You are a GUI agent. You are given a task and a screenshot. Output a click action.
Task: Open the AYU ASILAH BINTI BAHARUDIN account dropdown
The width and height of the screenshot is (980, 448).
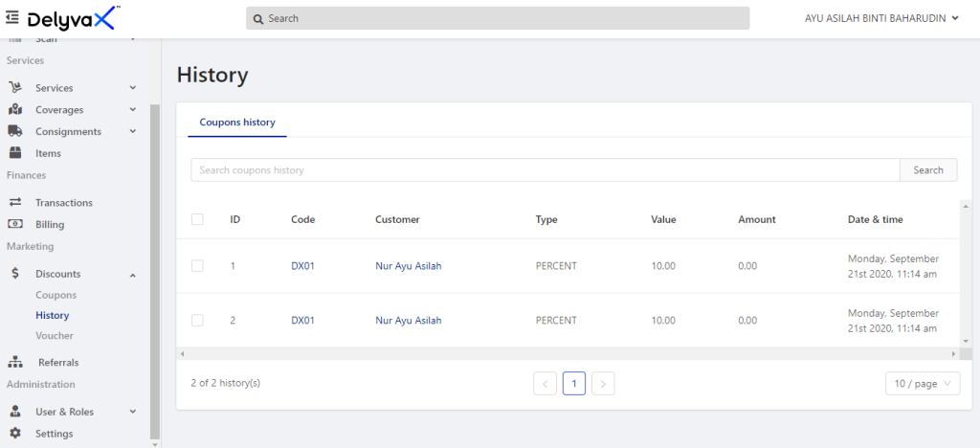[x=881, y=19]
